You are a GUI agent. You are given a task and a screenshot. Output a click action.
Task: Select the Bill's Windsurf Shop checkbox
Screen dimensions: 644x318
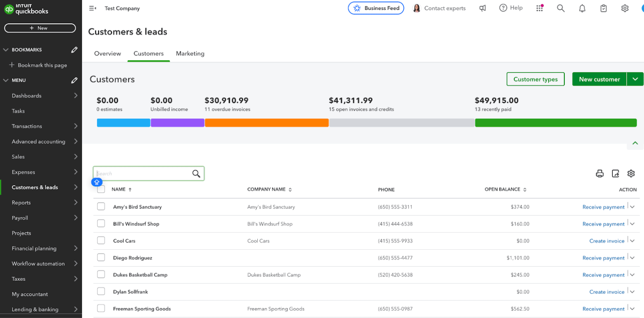[101, 223]
